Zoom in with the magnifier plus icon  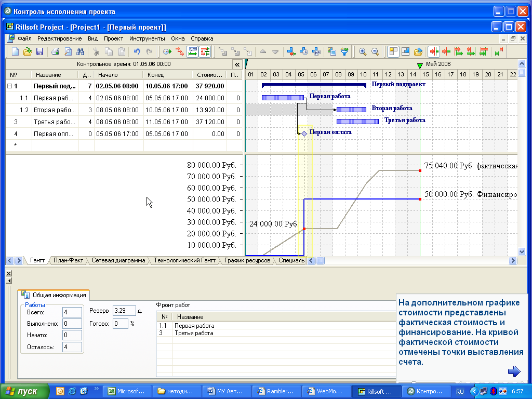coord(362,51)
